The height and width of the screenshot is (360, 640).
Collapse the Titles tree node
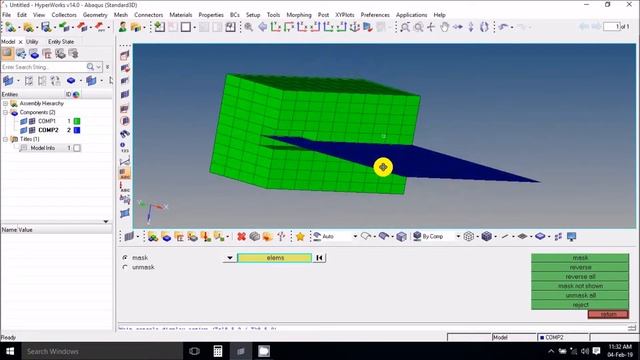point(6,139)
